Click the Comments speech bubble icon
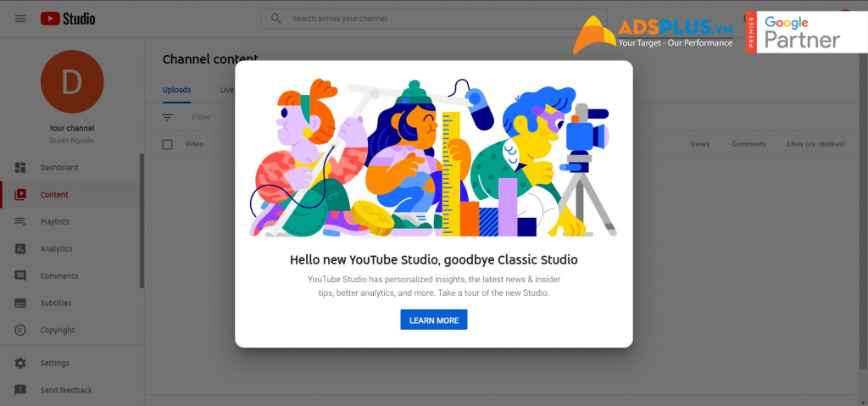Image resolution: width=868 pixels, height=406 pixels. (x=20, y=275)
